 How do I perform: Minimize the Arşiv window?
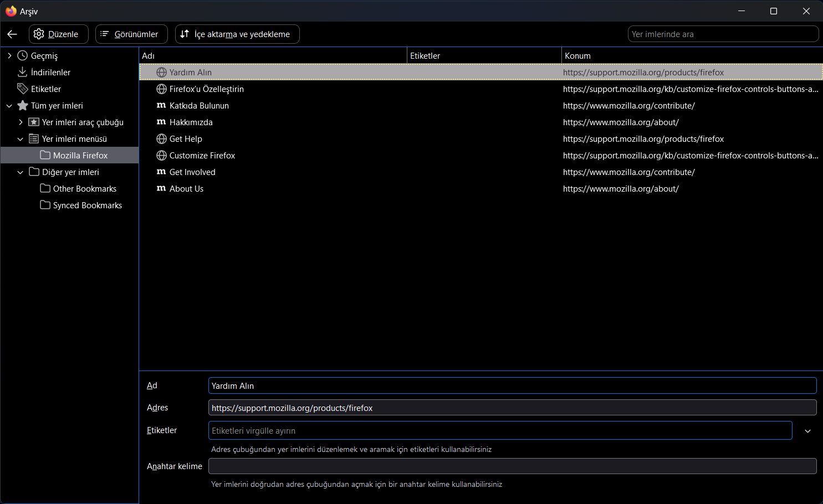click(742, 11)
